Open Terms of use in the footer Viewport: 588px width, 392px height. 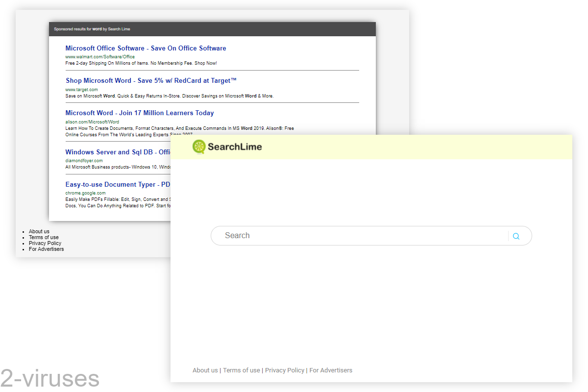241,370
